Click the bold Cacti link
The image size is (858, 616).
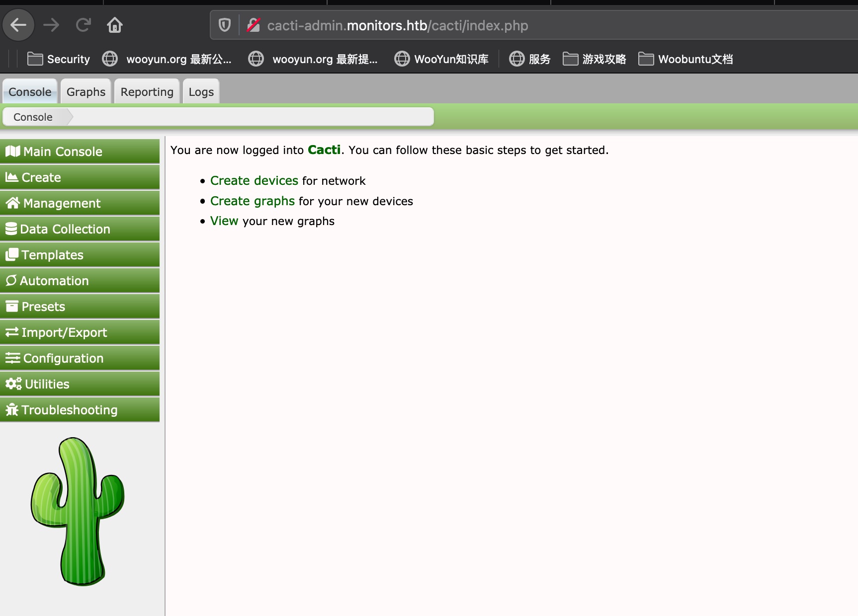click(x=324, y=150)
